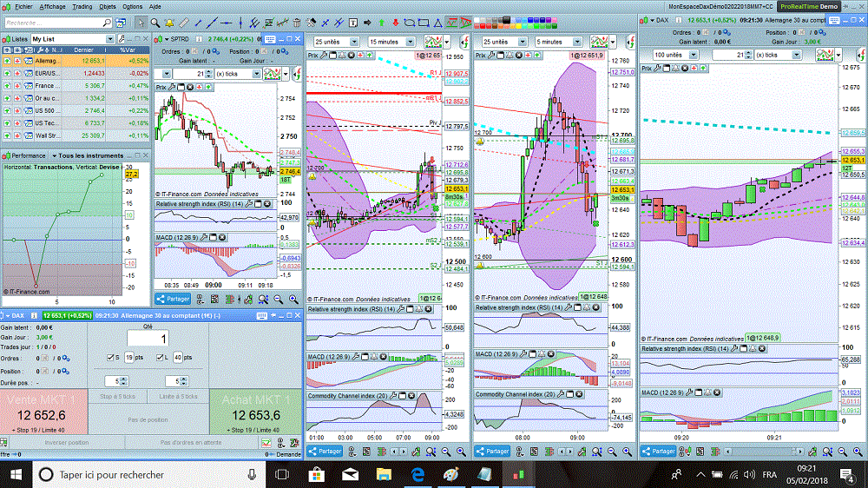
Task: Toggle the L limit checkbox in the order ticket
Action: 160,357
